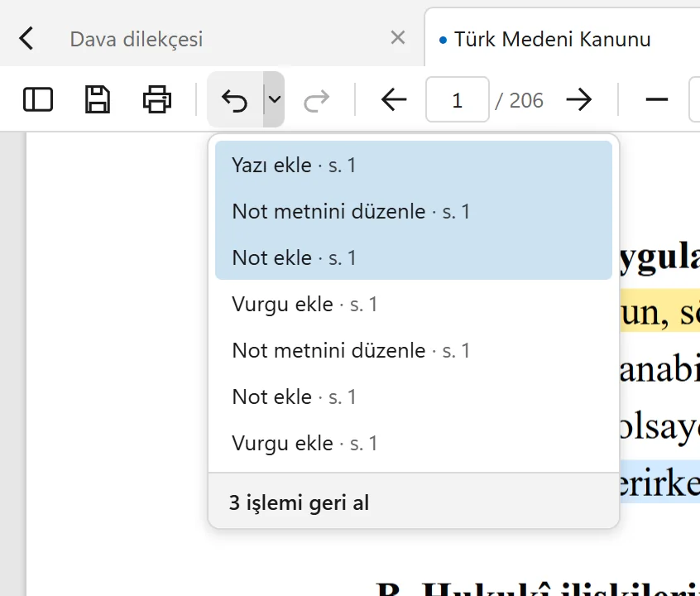Click the redo arrow icon
Image resolution: width=700 pixels, height=596 pixels.
[317, 100]
